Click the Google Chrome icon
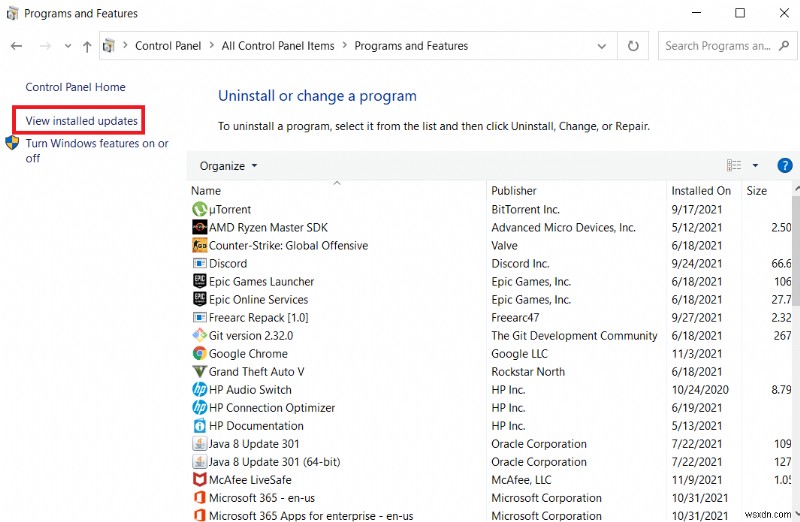The height and width of the screenshot is (522, 800). point(199,353)
